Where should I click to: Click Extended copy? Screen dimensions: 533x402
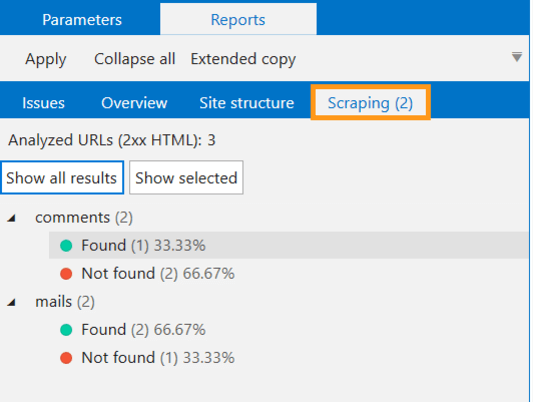[x=243, y=59]
